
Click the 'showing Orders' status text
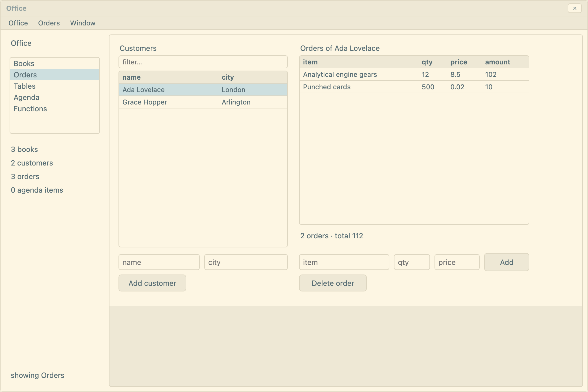click(38, 375)
